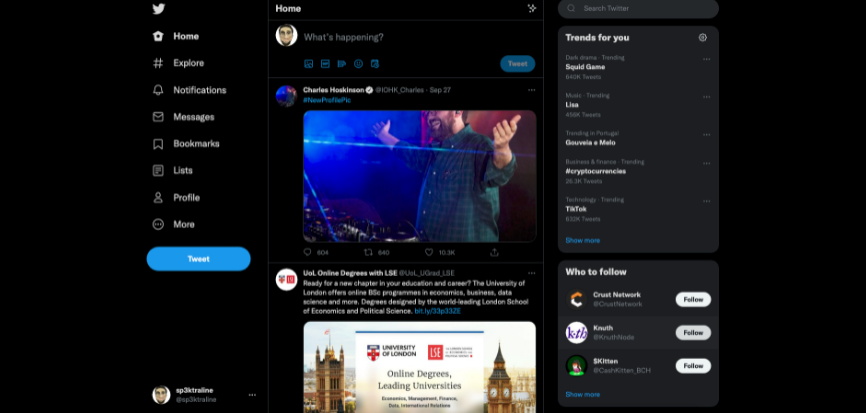Open options for Gouveia e Melo trend

pyautogui.click(x=706, y=135)
